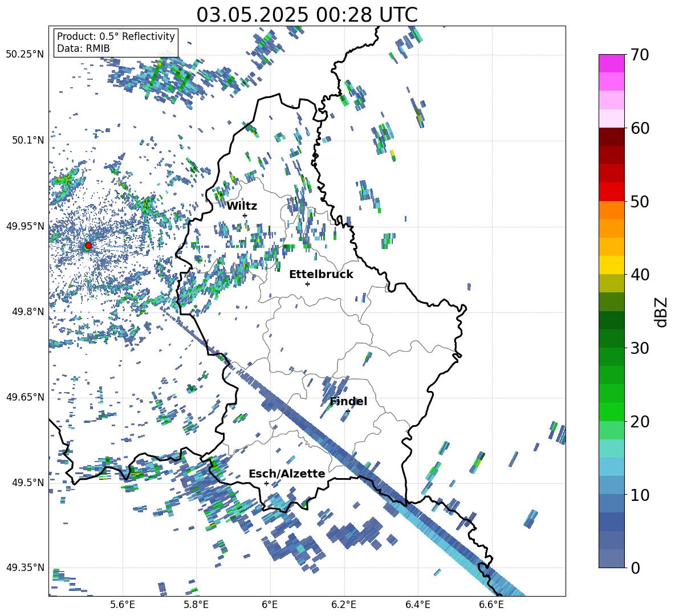675x616 pixels.
Task: Click the dBZ colorbar axis label
Action: click(x=661, y=312)
